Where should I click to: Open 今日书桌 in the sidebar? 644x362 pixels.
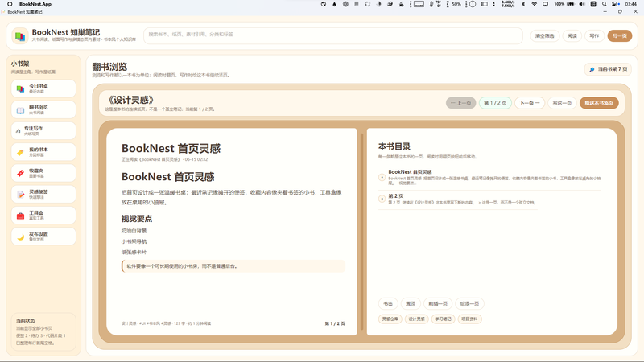pos(43,88)
